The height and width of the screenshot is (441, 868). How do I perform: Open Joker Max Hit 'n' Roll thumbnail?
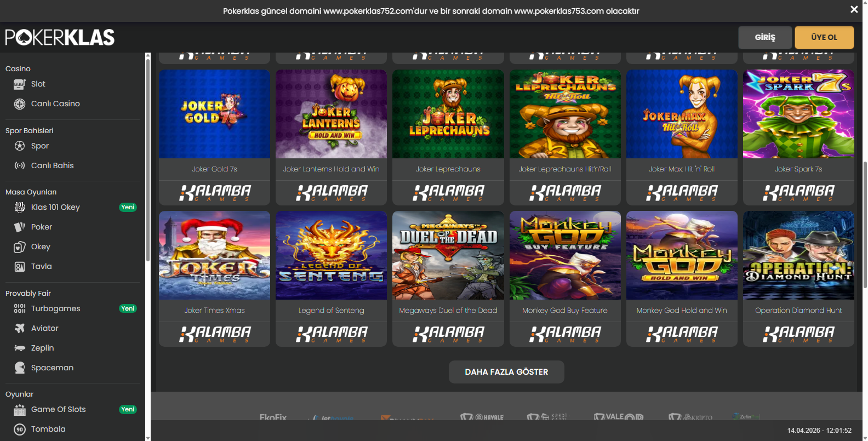[x=682, y=114]
